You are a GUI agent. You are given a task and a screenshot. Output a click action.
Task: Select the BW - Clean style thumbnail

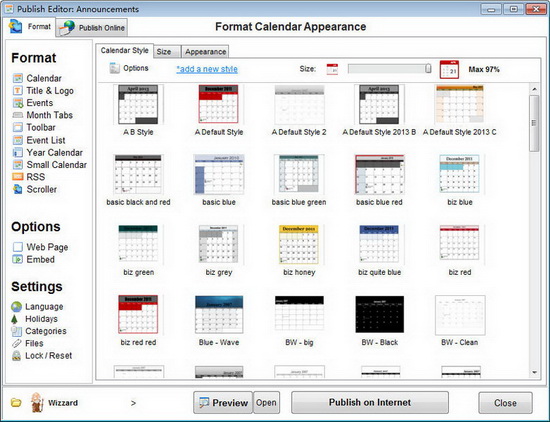[460, 315]
